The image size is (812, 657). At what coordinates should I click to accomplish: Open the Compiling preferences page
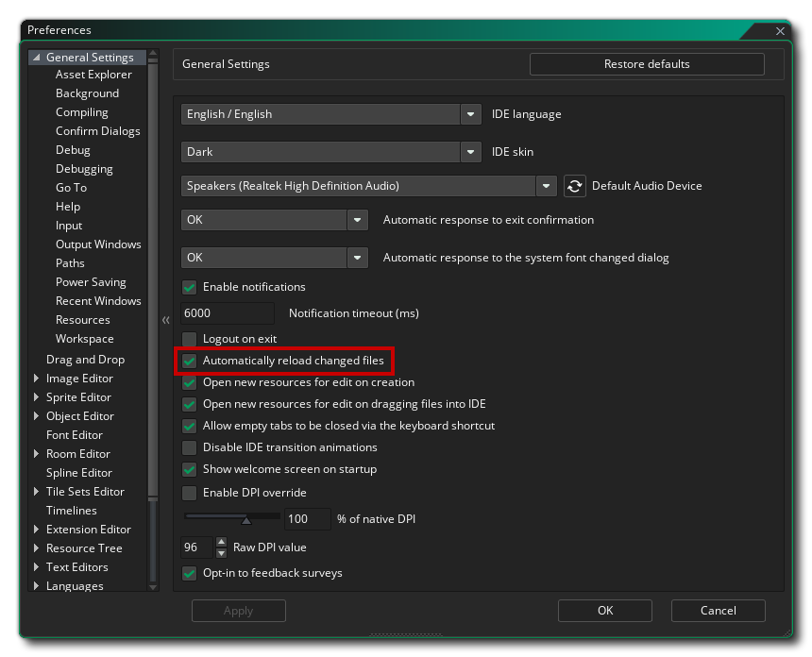pos(82,112)
